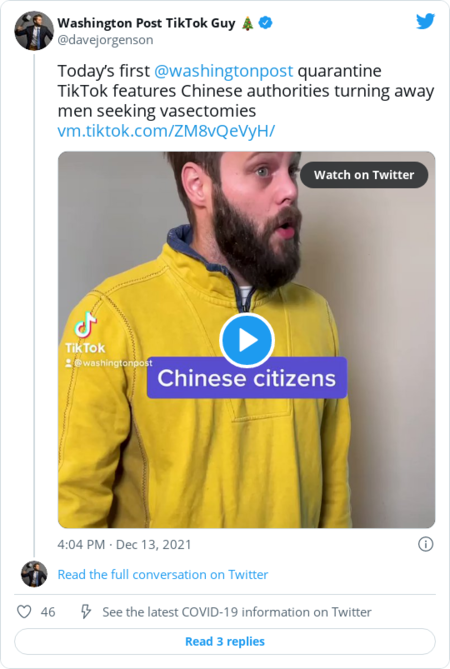The width and height of the screenshot is (450, 669).
Task: Click the 46 likes count
Action: (x=48, y=612)
